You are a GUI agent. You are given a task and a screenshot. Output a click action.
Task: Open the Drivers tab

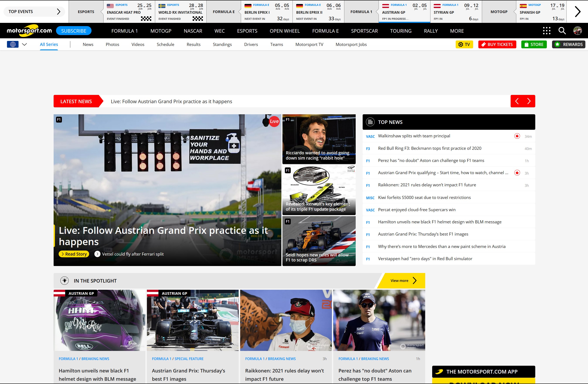pos(251,44)
